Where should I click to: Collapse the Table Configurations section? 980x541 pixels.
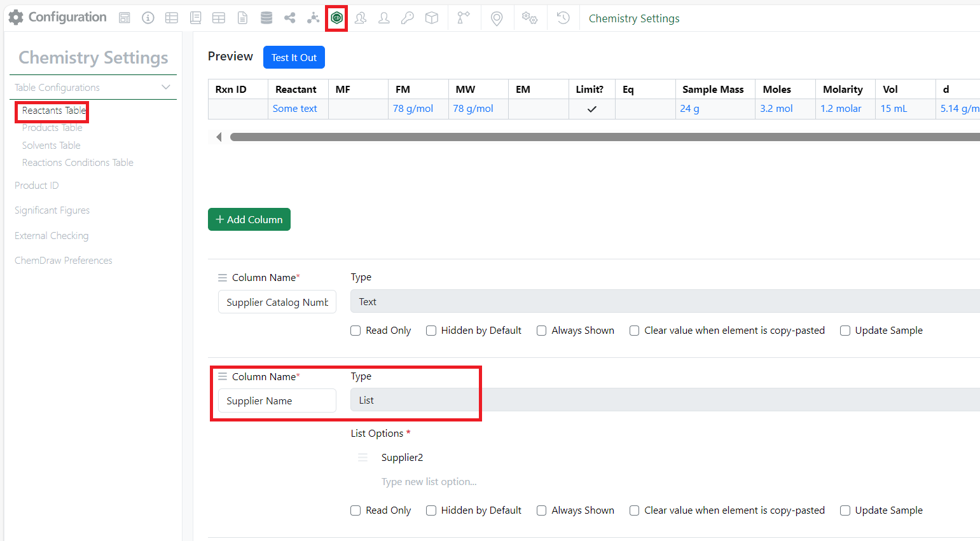point(165,87)
